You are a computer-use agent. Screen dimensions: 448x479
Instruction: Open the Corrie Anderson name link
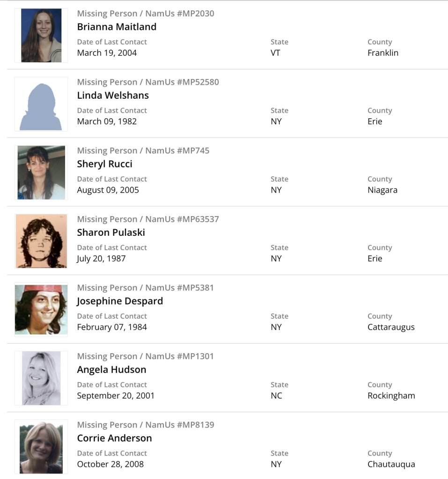pyautogui.click(x=114, y=438)
